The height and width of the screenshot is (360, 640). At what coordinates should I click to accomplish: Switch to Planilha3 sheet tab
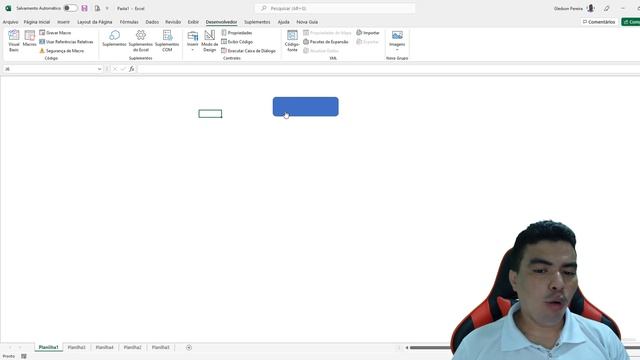(x=77, y=347)
